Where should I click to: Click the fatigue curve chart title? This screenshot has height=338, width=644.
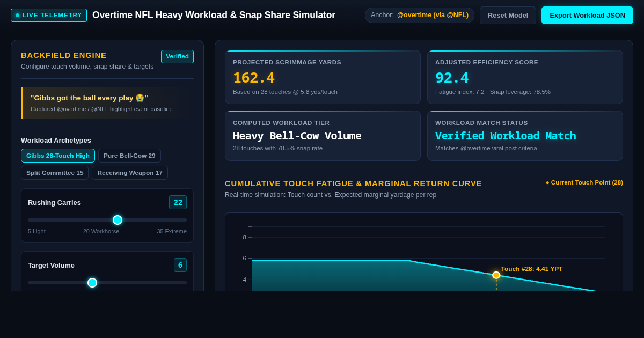point(353,183)
